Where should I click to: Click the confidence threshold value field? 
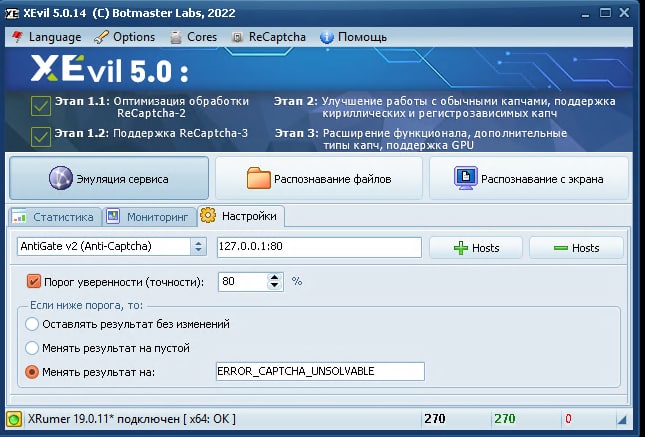(x=243, y=281)
